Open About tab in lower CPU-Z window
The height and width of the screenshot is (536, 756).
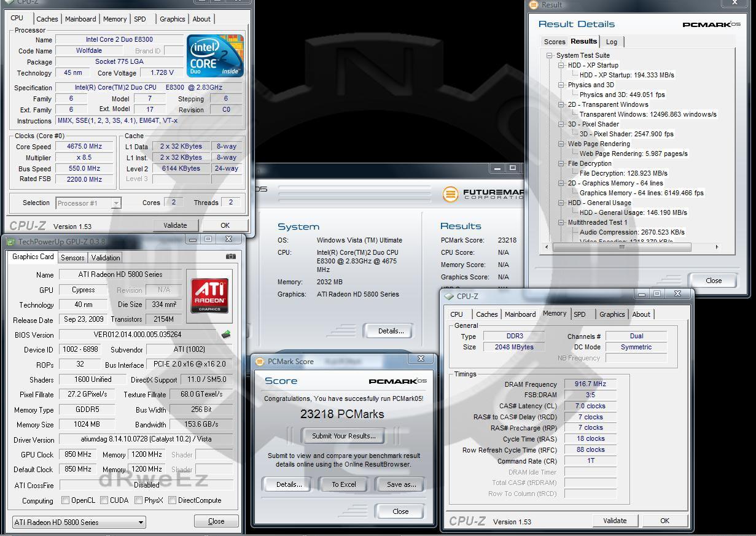click(641, 314)
